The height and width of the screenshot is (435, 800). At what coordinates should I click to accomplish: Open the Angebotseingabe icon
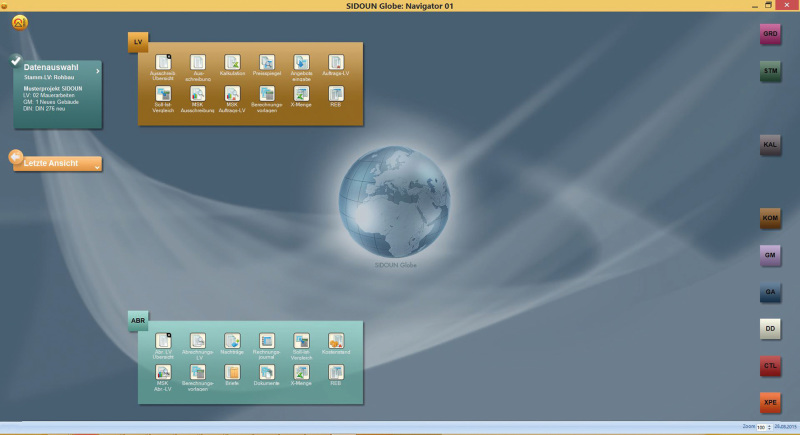click(x=301, y=62)
